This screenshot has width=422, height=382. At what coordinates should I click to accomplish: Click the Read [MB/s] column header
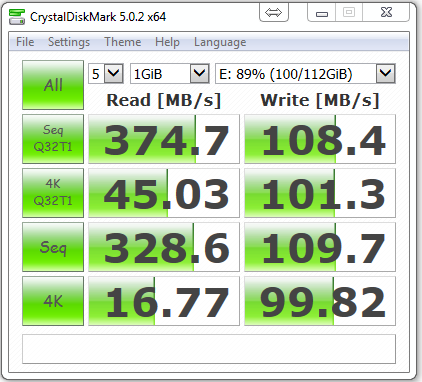[x=164, y=100]
